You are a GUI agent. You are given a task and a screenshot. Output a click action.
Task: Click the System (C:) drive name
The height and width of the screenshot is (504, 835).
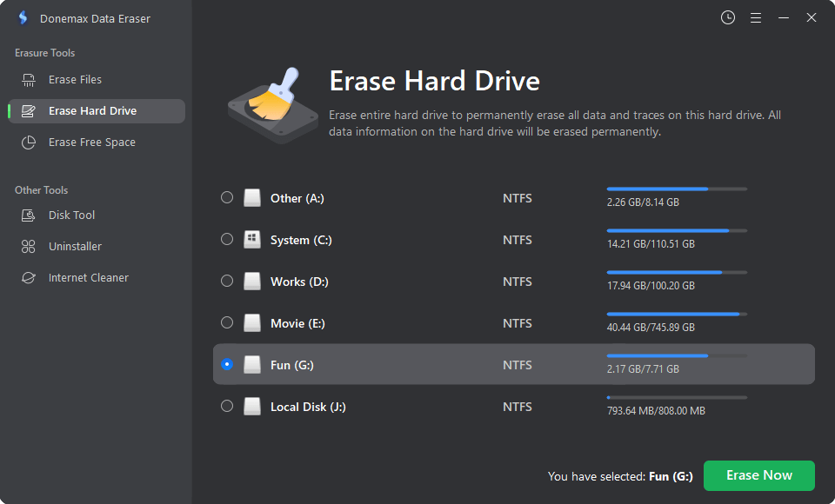pyautogui.click(x=301, y=240)
